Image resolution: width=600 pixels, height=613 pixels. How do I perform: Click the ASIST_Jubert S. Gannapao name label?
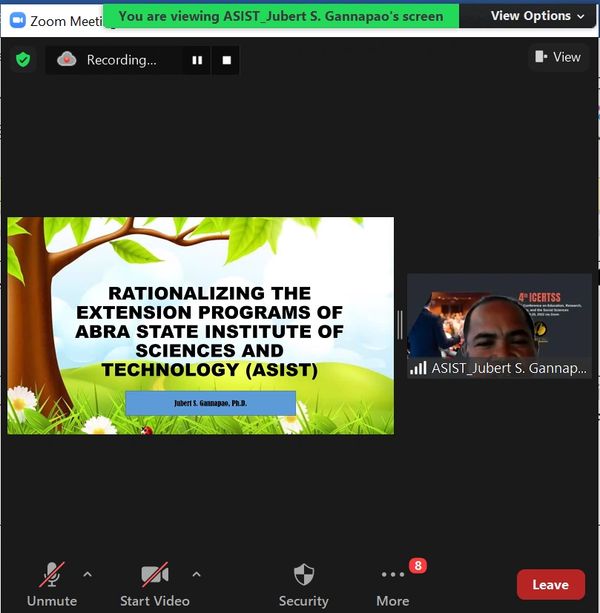508,368
